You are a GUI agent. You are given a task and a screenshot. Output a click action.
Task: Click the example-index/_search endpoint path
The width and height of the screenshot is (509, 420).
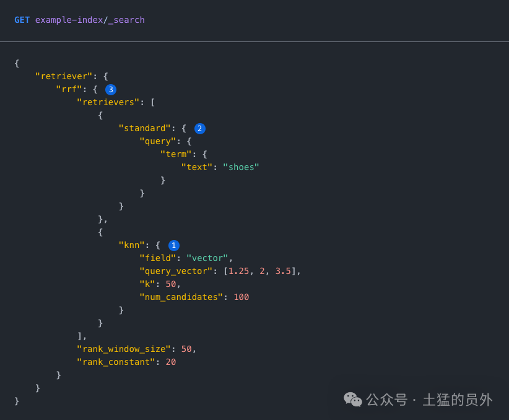click(x=90, y=20)
